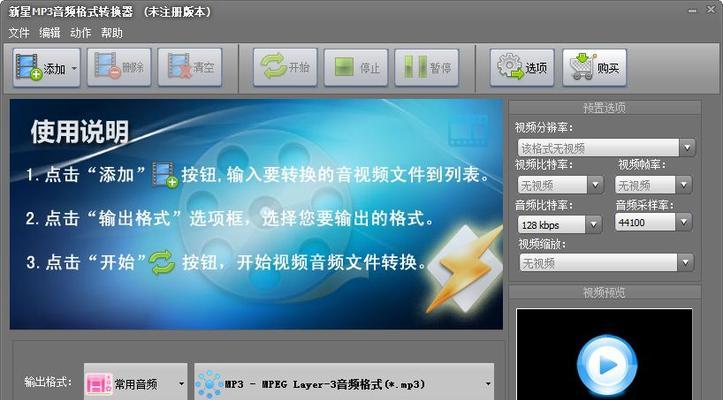Expand the 音频采样率 44100 dropdown
The height and width of the screenshot is (400, 723).
pos(684,222)
